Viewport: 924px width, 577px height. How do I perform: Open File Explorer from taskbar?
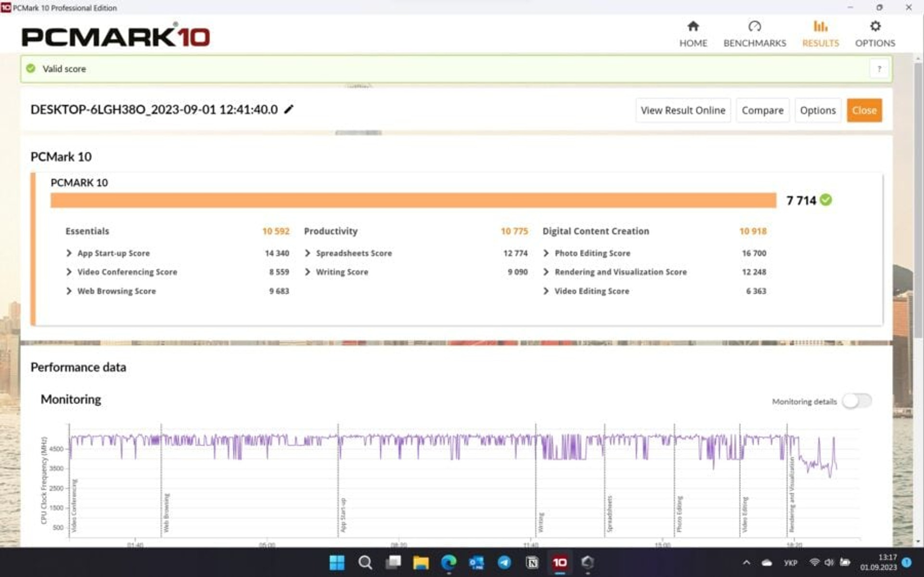tap(421, 562)
